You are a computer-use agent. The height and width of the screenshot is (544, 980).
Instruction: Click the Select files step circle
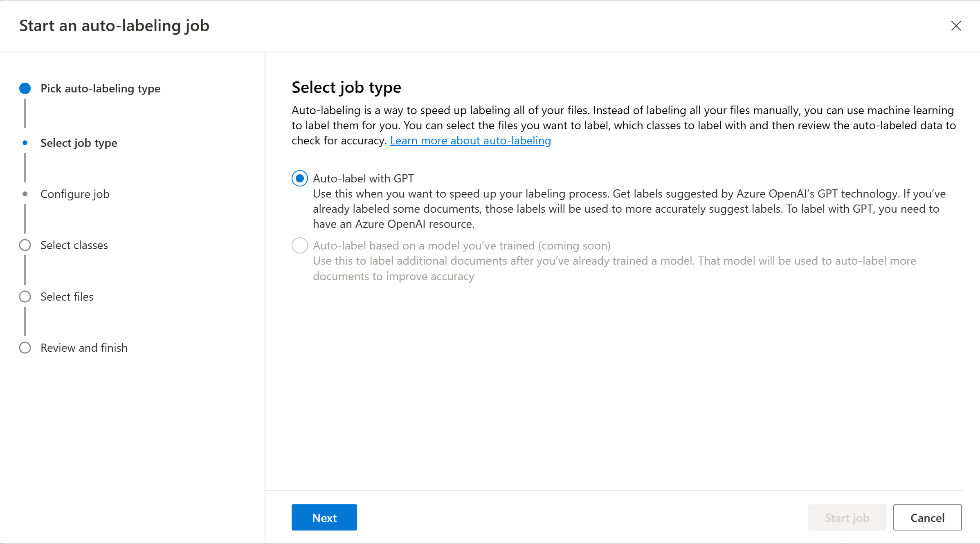pyautogui.click(x=25, y=297)
